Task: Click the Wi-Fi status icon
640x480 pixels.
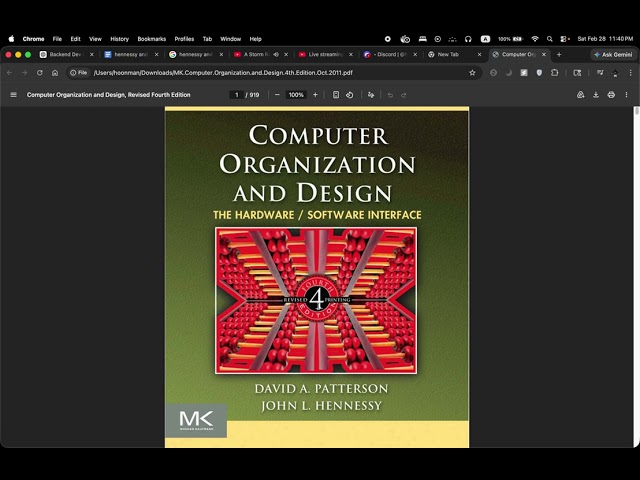Action: click(x=535, y=39)
